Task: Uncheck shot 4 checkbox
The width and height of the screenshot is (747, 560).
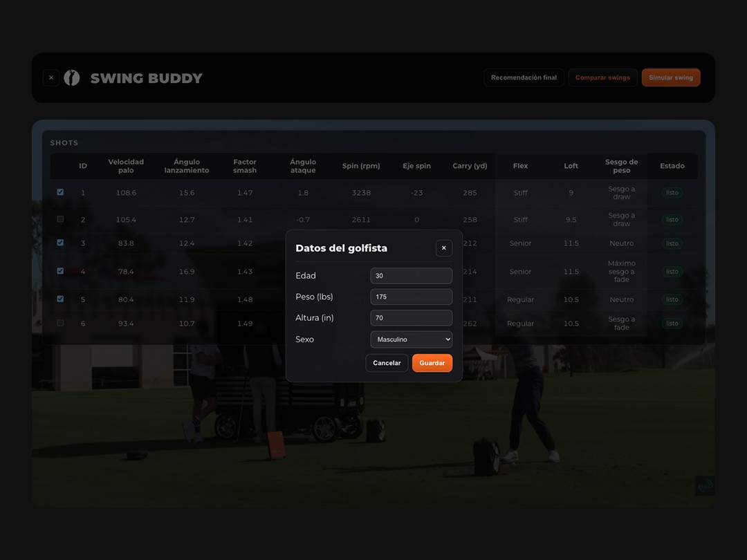Action: click(x=60, y=271)
